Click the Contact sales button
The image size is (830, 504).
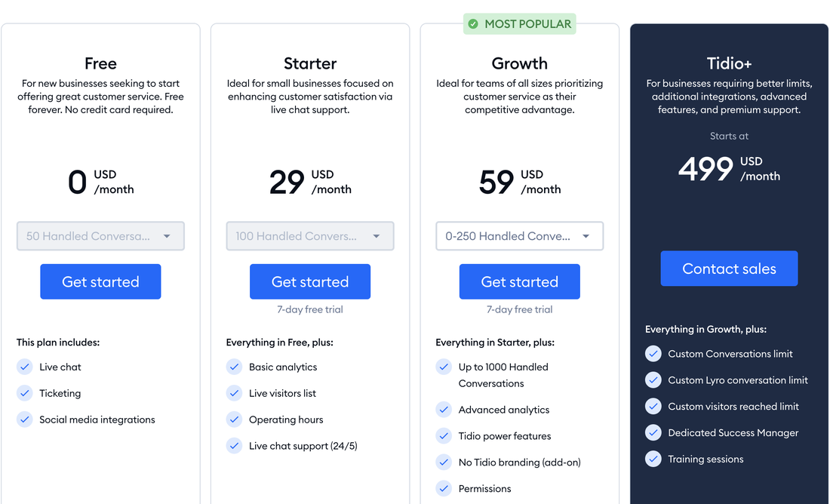[x=729, y=269]
